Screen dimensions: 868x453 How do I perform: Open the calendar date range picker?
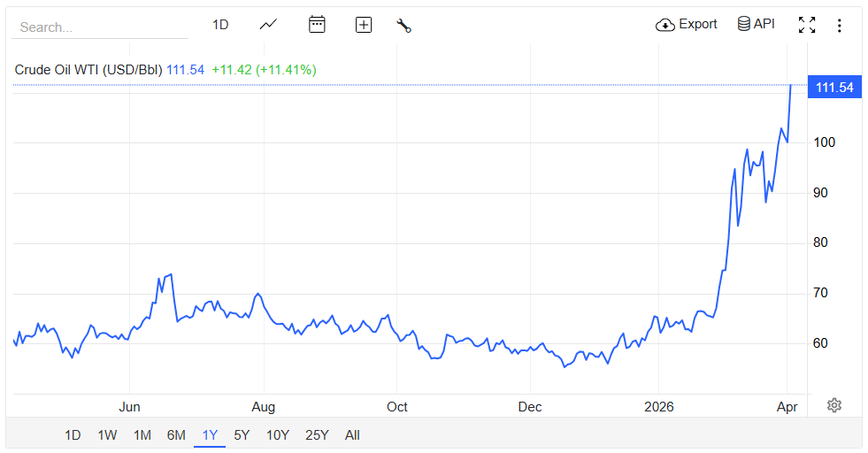point(317,25)
